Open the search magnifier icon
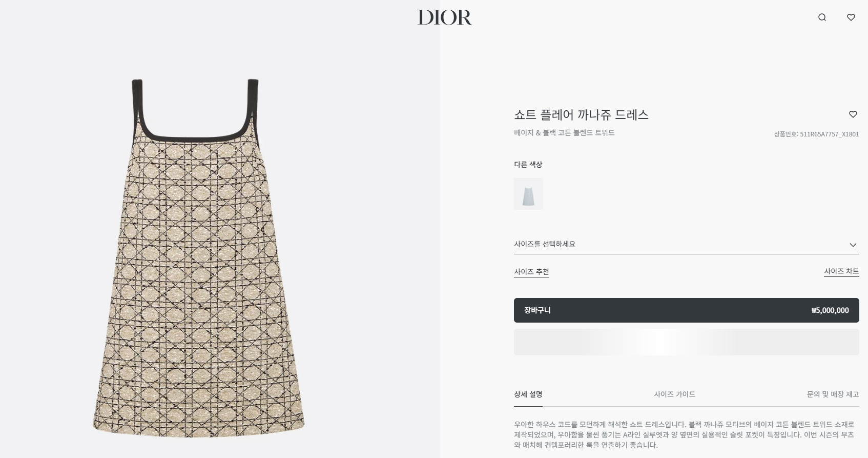The width and height of the screenshot is (868, 458). (x=822, y=17)
